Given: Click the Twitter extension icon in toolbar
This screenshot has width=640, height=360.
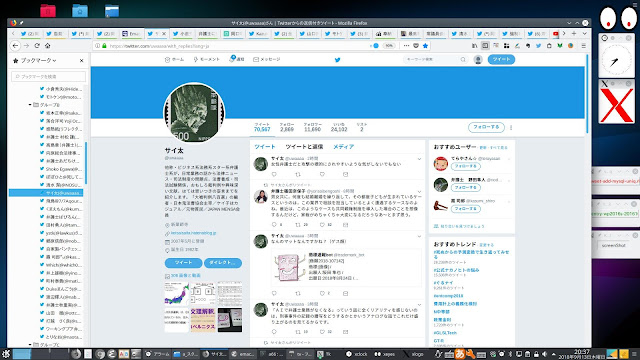Looking at the screenshot, I should point(538,46).
